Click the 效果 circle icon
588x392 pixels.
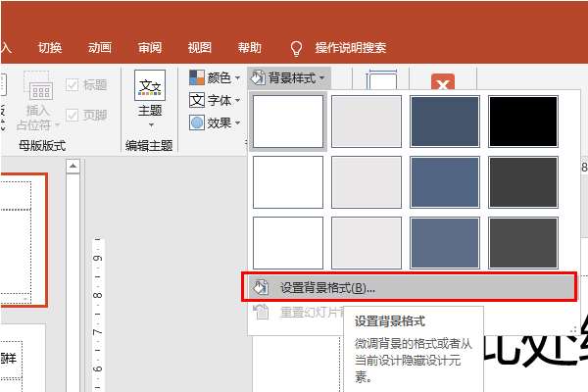click(197, 122)
